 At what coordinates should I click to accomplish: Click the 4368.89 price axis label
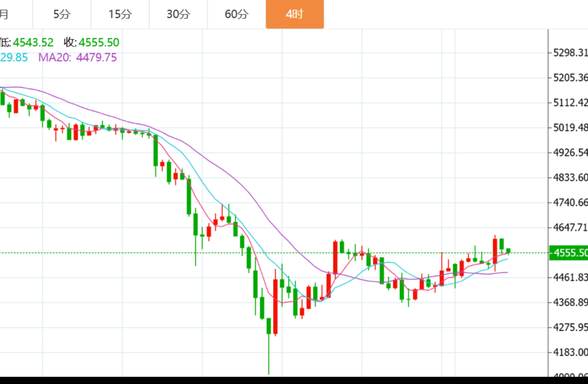[x=570, y=302]
